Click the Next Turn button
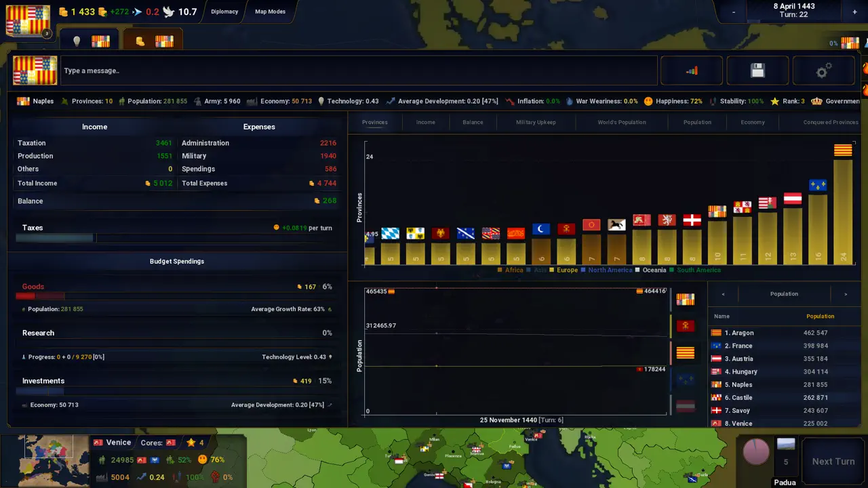Image resolution: width=868 pixels, height=488 pixels. click(x=833, y=462)
